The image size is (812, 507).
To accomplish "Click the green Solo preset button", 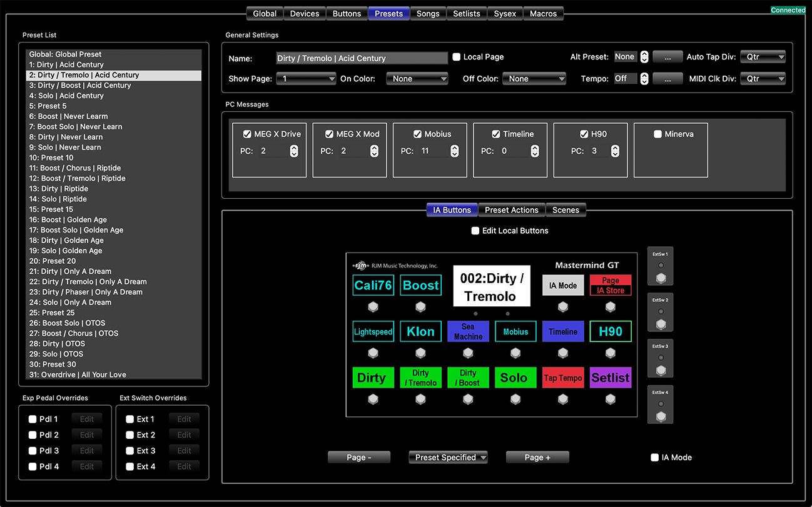I will (515, 378).
